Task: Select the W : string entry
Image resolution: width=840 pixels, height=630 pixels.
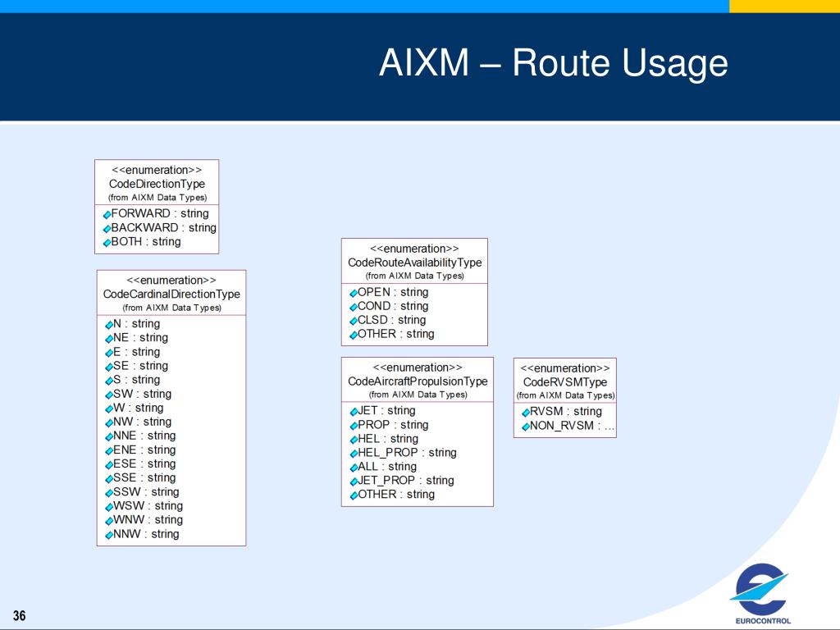Action: click(x=138, y=408)
